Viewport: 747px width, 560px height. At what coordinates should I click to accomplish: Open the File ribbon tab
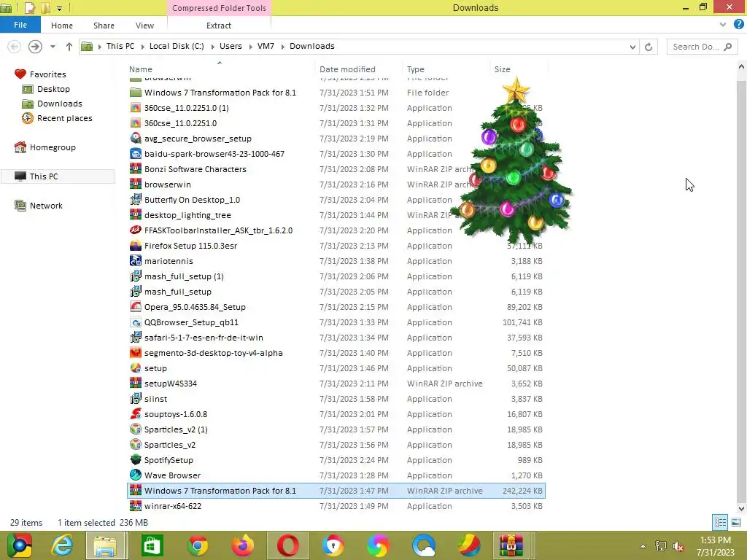point(20,25)
